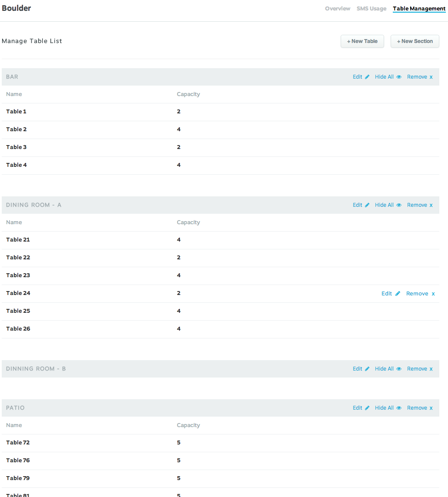Image resolution: width=448 pixels, height=497 pixels.
Task: Toggle the eye icon in PATIO header
Action: pyautogui.click(x=399, y=408)
